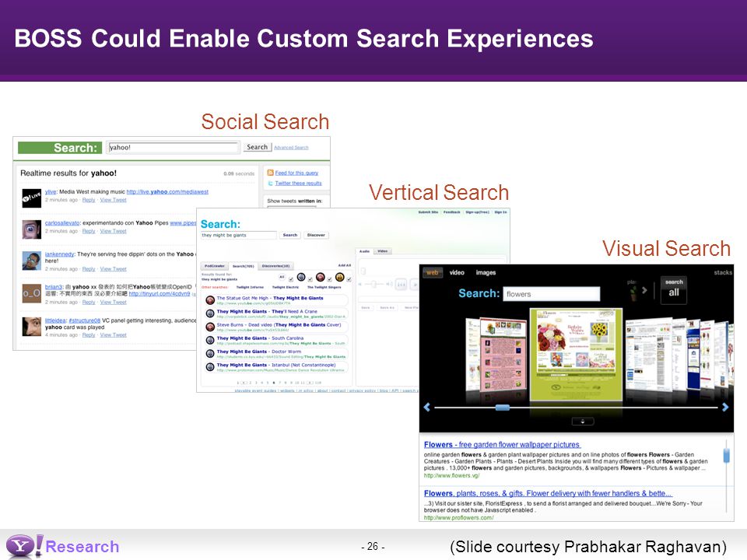Switch to the 'video' tab in Visual Search
Viewport: 747px width, 560px height.
pos(457,272)
